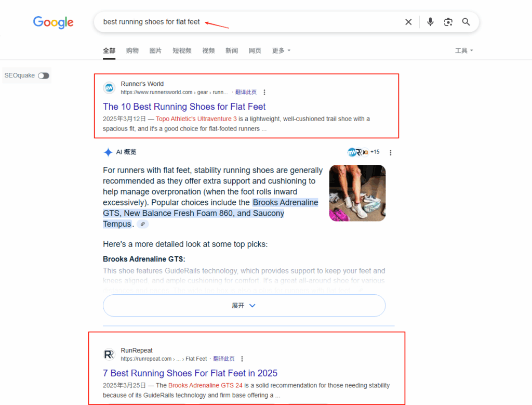Open three-dot menu for Runner's World result
This screenshot has height=405, width=532.
coord(264,93)
